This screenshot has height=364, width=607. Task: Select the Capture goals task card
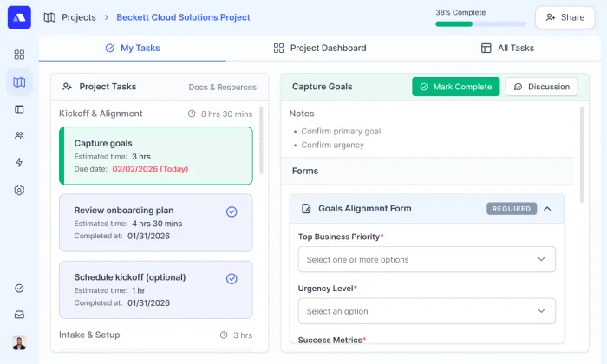156,155
